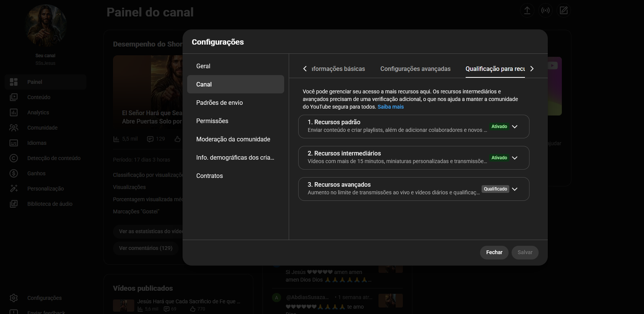This screenshot has width=644, height=314.
Task: Open the Contratos settings category
Action: (235, 176)
